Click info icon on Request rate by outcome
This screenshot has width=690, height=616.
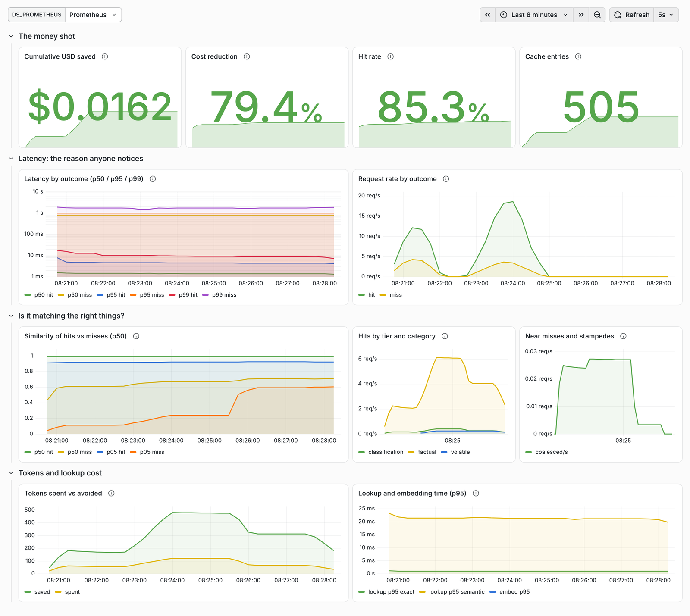446,179
